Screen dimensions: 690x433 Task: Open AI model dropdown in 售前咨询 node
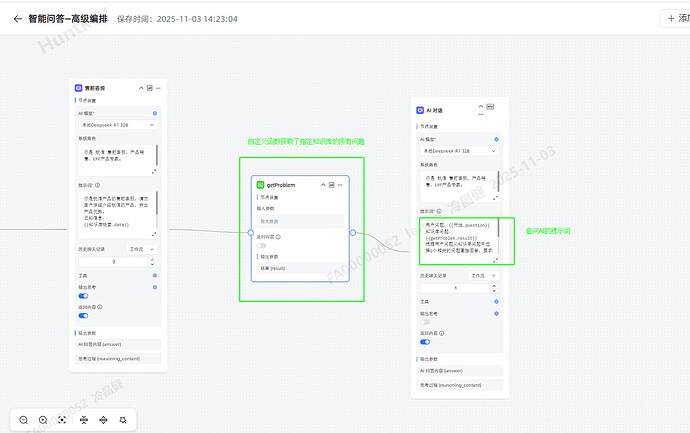pos(117,122)
